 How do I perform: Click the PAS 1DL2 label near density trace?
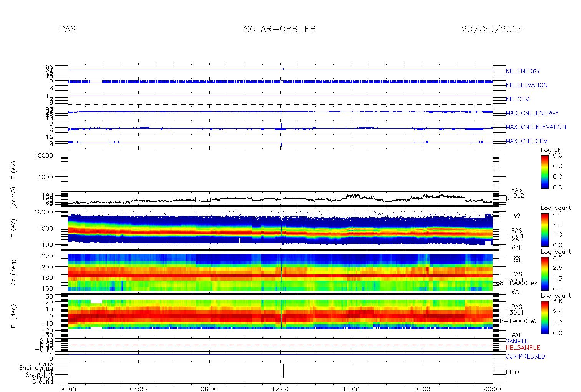pyautogui.click(x=517, y=193)
